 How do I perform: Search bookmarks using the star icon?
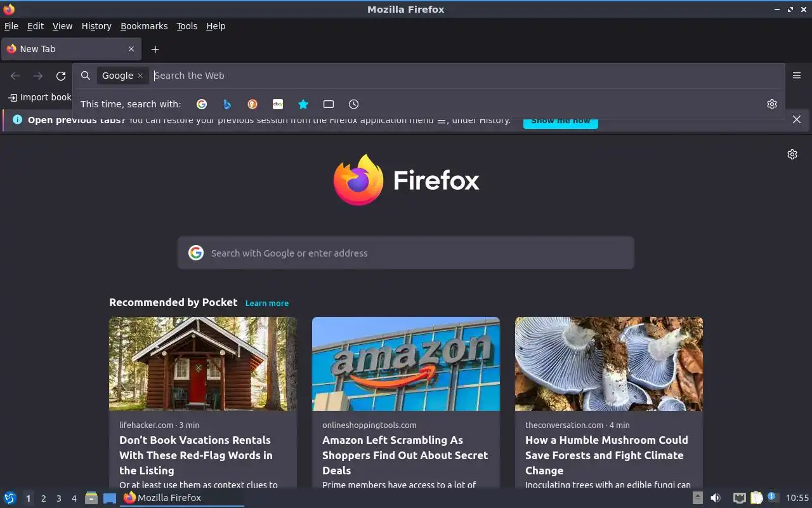[x=303, y=104]
